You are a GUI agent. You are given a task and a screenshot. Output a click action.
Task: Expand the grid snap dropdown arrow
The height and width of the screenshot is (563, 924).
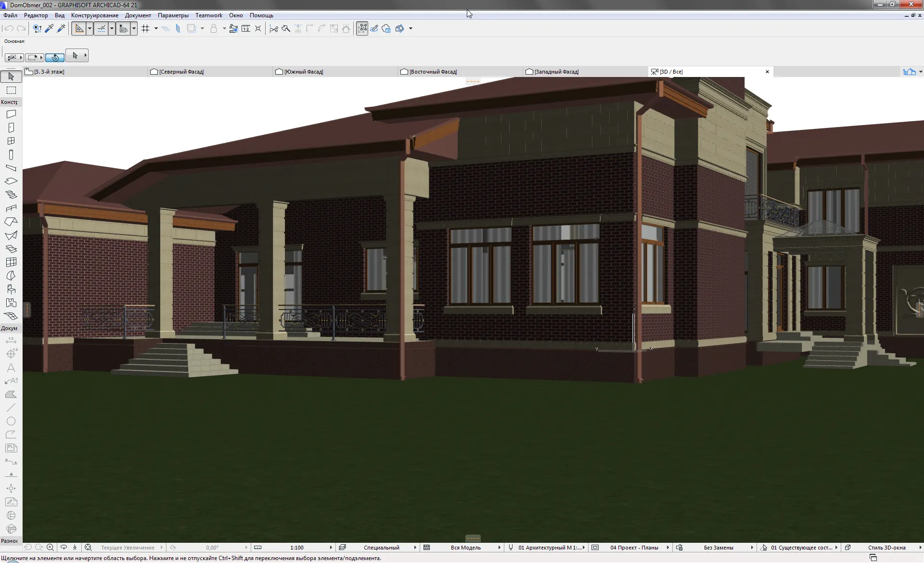pos(156,28)
